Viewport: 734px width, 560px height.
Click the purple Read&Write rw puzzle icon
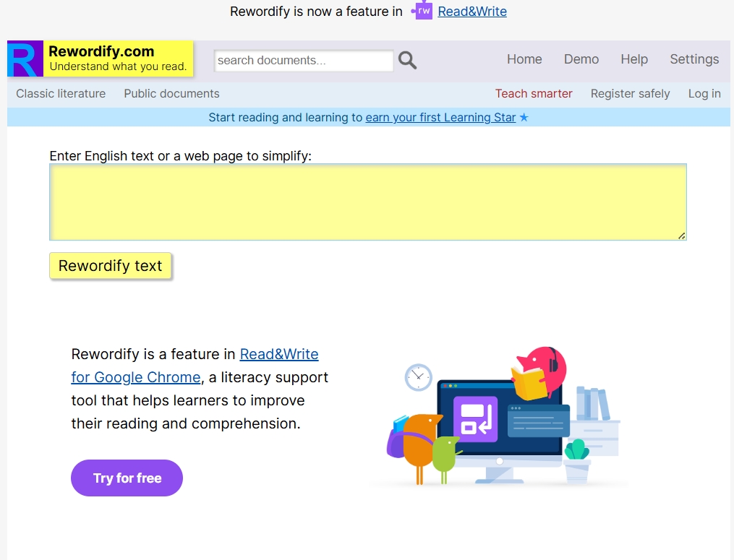tap(422, 11)
